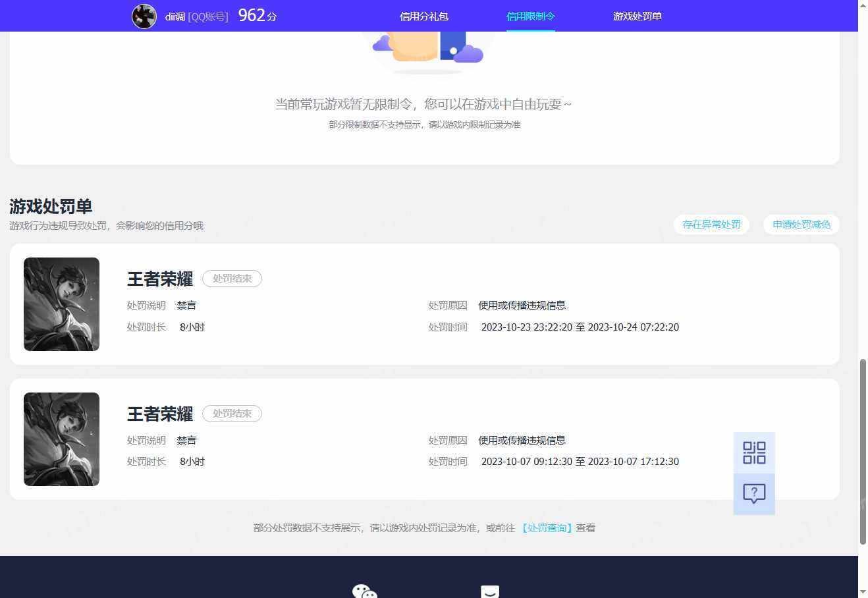
Task: Click the footer icon right of WeChat
Action: pyautogui.click(x=490, y=591)
